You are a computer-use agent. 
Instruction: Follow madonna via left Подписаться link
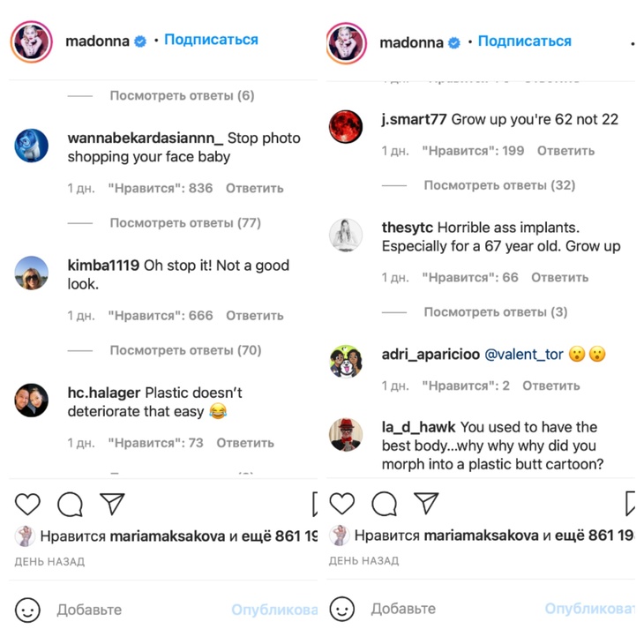click(x=211, y=40)
